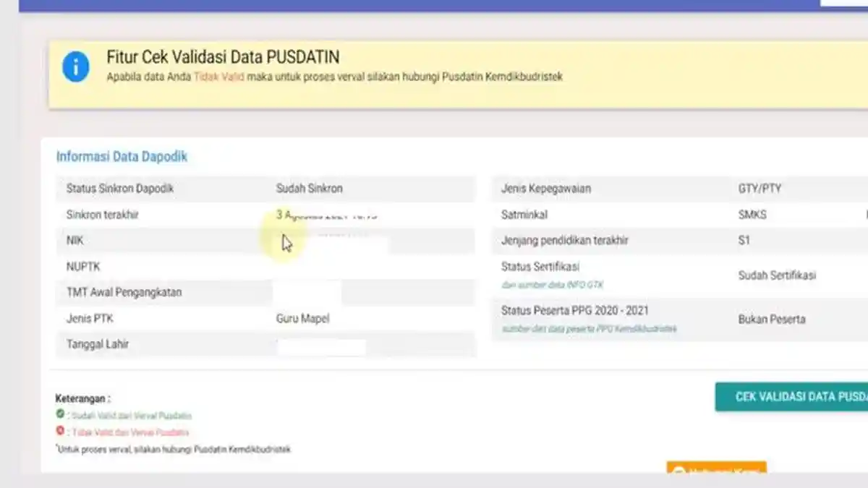This screenshot has width=868, height=488.
Task: Click the "S1" education value
Action: point(744,241)
